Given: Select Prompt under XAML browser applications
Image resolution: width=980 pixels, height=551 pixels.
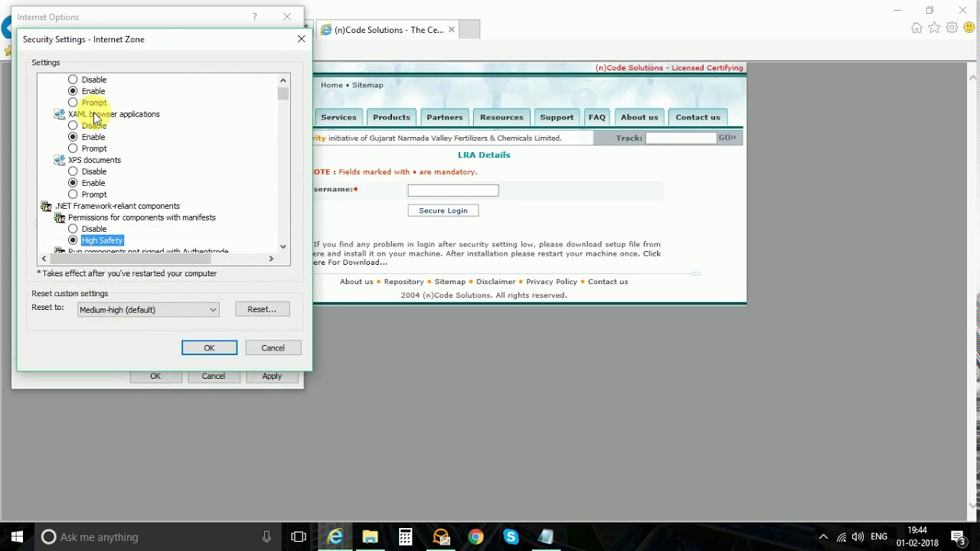Looking at the screenshot, I should [x=73, y=148].
